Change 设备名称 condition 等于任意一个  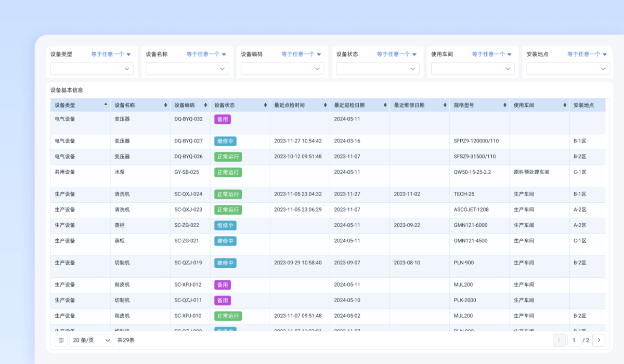pos(206,54)
